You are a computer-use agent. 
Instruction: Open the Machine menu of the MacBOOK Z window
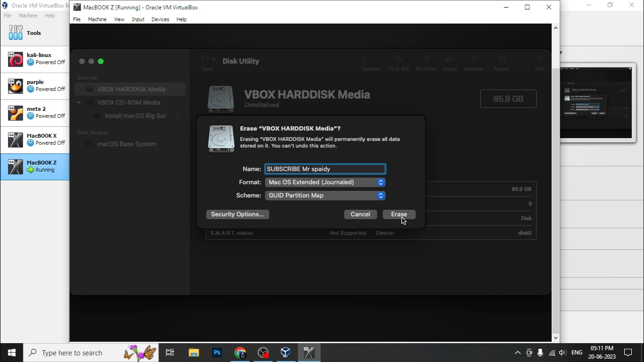[97, 19]
